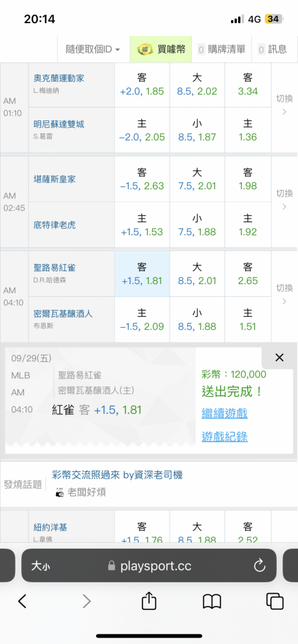
Task: Go back with Safari back arrow
Action: coord(23,601)
